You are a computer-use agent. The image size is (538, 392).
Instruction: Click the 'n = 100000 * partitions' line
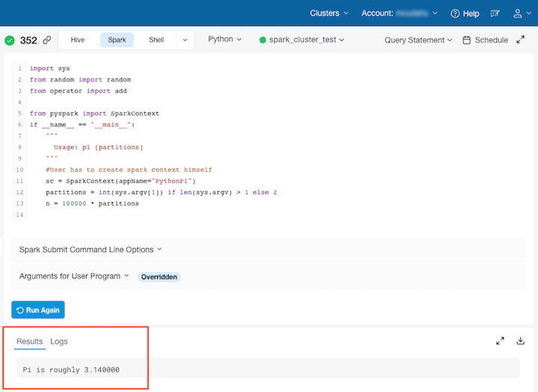(93, 203)
